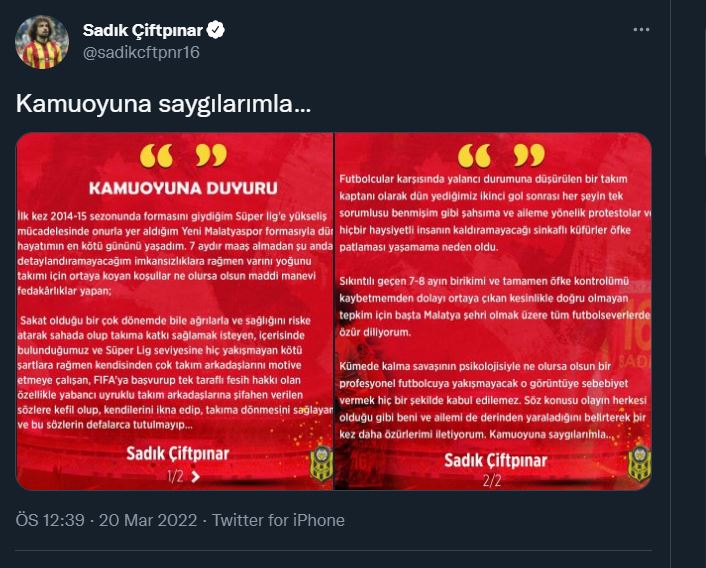
Task: Click the tweet text Kamuoyuna saygılarımla
Action: [x=163, y=104]
